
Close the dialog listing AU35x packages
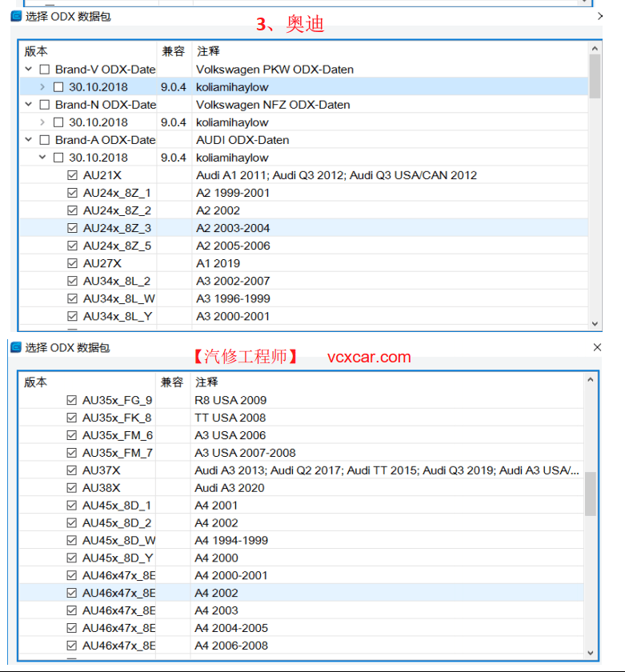coord(597,347)
